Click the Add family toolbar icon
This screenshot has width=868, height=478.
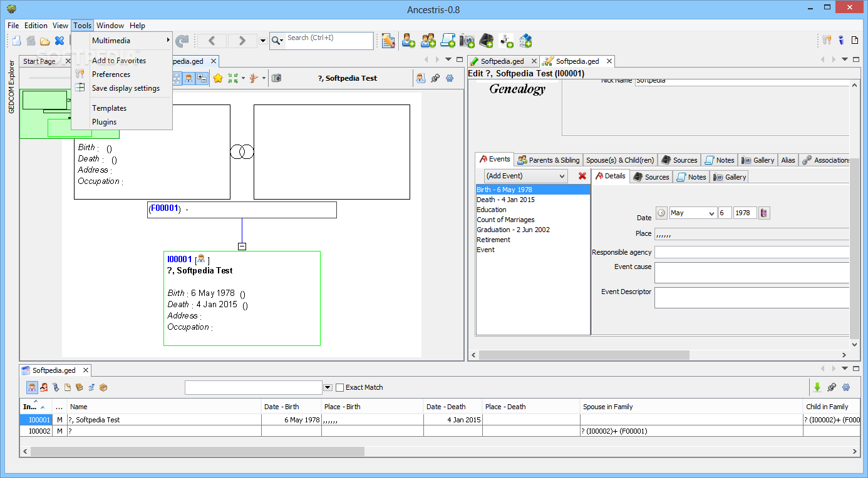(428, 41)
